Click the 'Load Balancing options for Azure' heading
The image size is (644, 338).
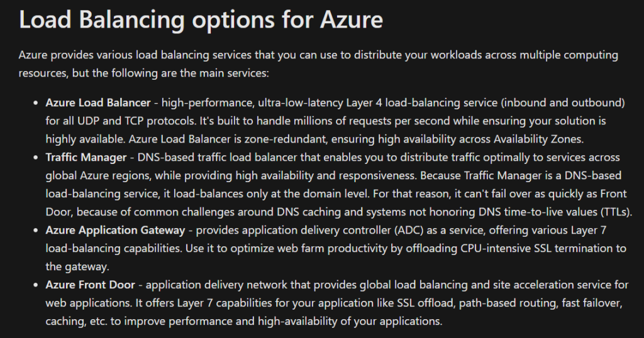pos(201,19)
